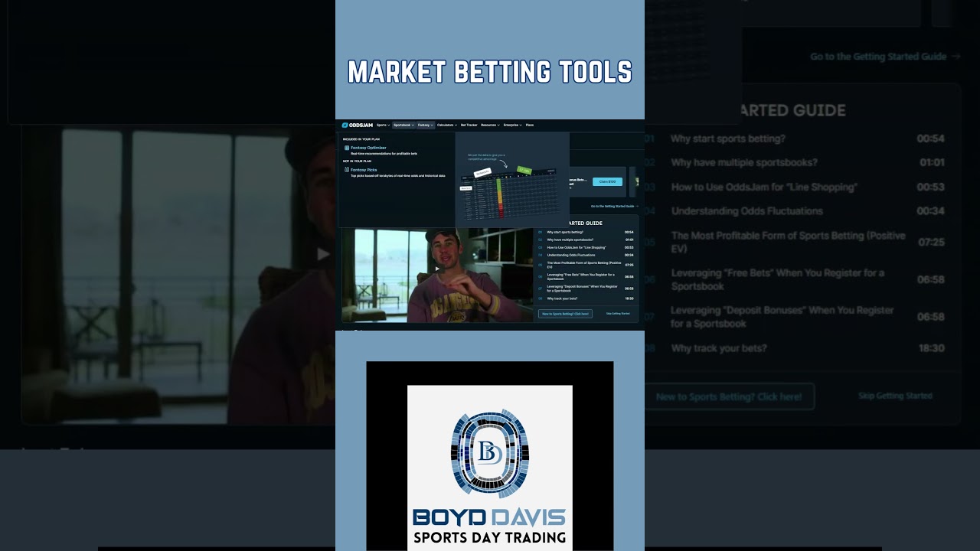This screenshot has height=551, width=980.
Task: Expand the Enterprise dropdown
Action: 512,125
